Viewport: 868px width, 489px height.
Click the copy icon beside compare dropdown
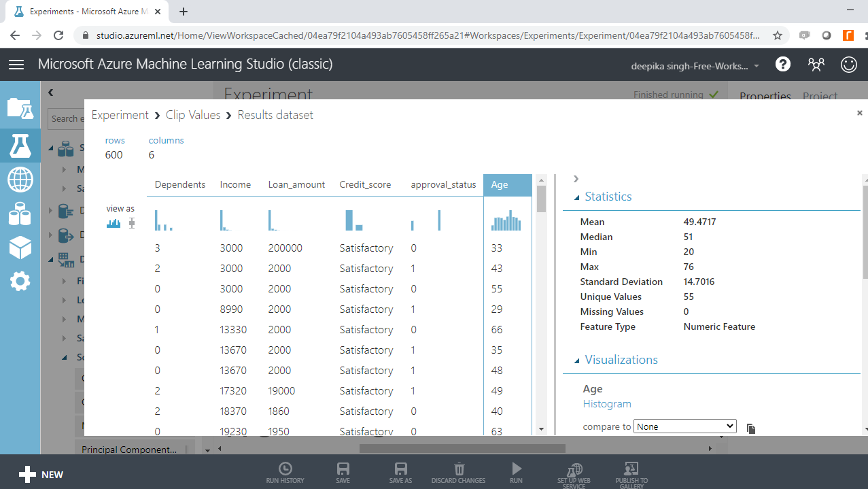pos(751,428)
